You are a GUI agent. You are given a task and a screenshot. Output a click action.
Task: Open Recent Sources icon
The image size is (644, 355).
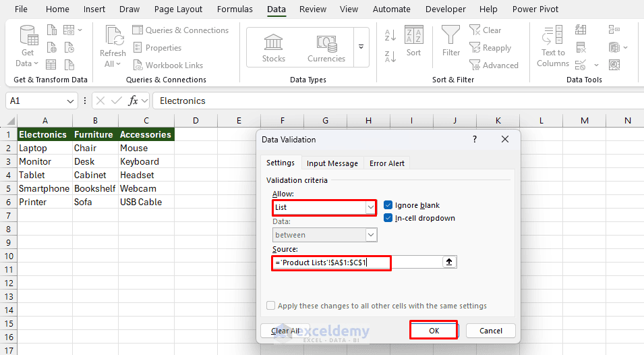pos(69,48)
